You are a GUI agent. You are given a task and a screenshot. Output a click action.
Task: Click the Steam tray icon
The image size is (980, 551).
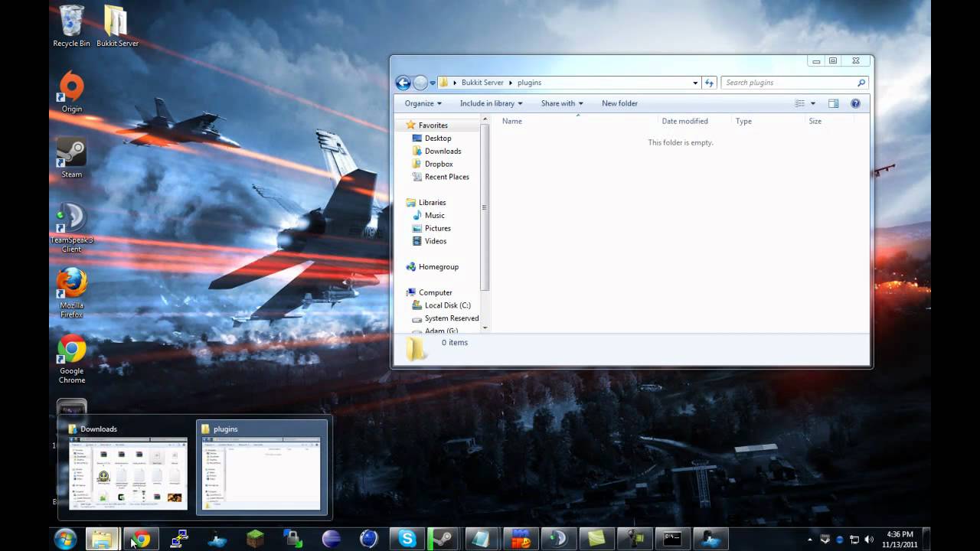coord(826,540)
